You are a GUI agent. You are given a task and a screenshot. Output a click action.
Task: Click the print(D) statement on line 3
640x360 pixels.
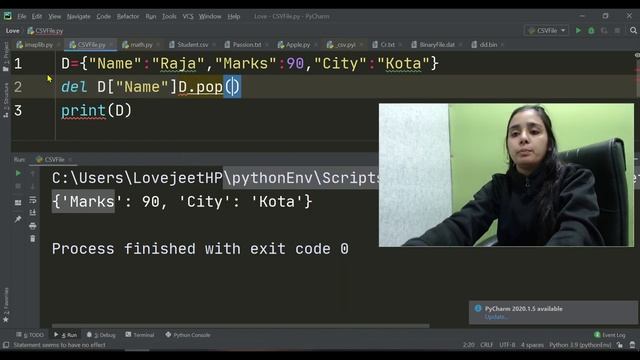(x=96, y=111)
